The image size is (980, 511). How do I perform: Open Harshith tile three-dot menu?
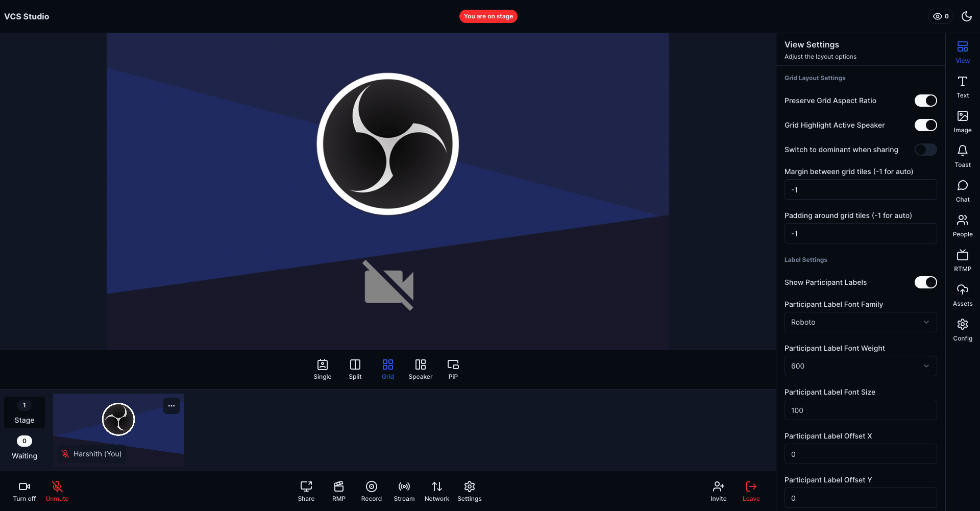tap(171, 406)
